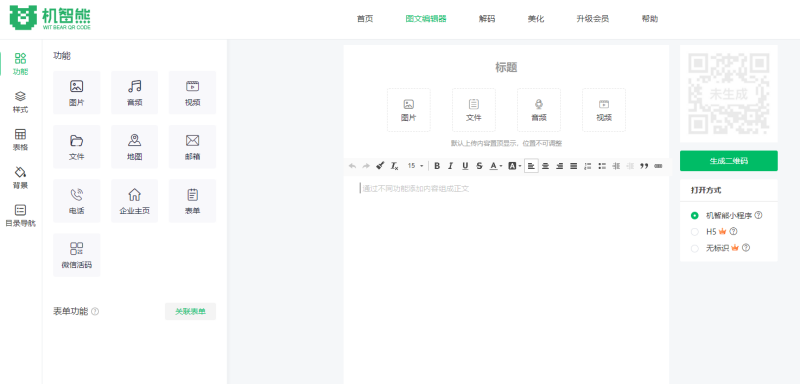Add an 音频 audio element

pos(135,92)
